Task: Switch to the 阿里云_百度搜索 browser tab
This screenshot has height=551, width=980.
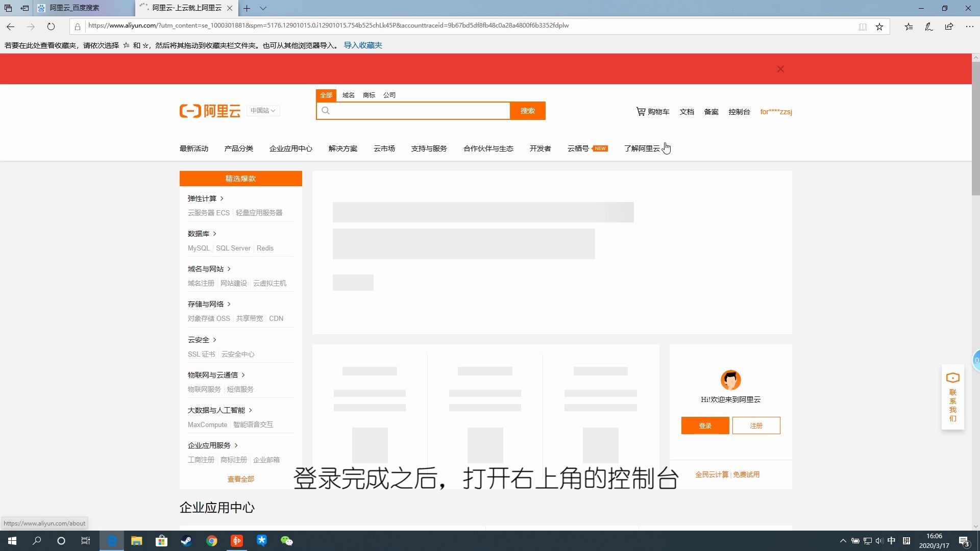Action: (84, 8)
